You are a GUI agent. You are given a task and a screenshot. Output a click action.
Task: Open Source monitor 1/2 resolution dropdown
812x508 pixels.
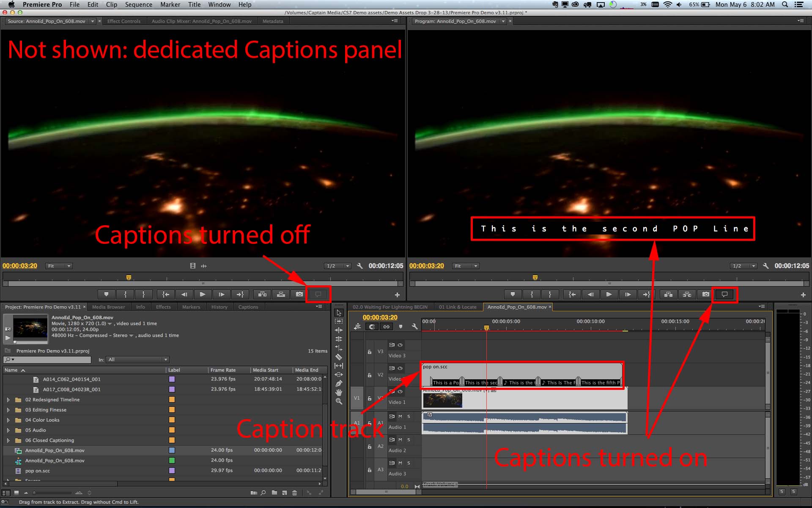(x=338, y=266)
